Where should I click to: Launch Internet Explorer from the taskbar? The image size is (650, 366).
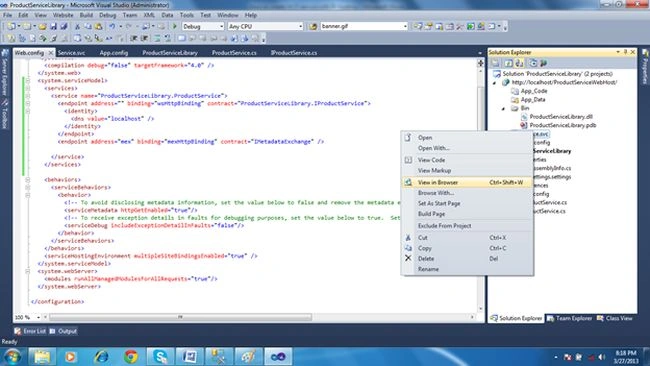(x=102, y=356)
